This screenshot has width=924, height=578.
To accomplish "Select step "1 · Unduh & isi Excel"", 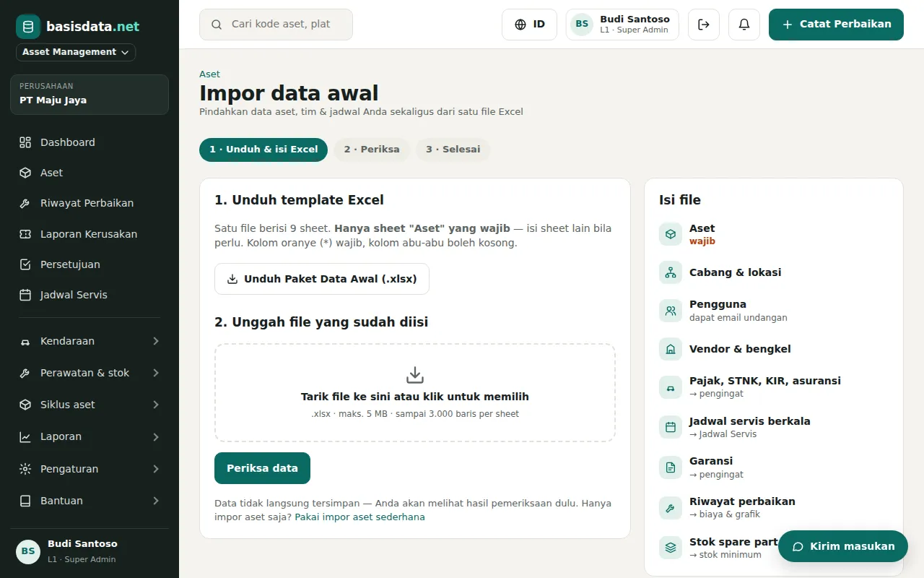I will click(263, 150).
